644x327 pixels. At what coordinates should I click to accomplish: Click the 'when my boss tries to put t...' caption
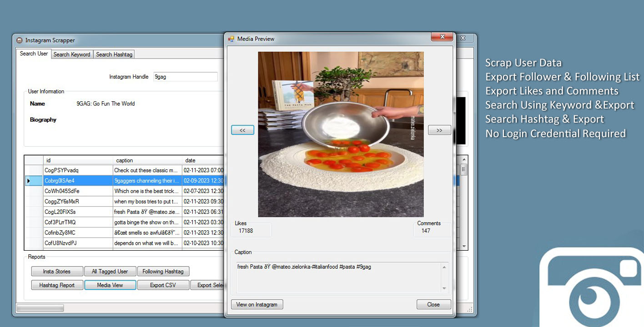(147, 202)
